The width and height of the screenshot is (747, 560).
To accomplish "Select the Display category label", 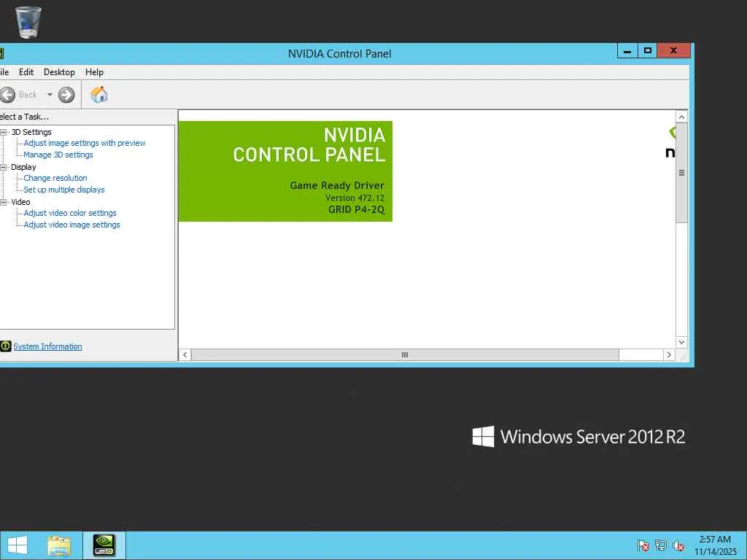I will pyautogui.click(x=23, y=167).
